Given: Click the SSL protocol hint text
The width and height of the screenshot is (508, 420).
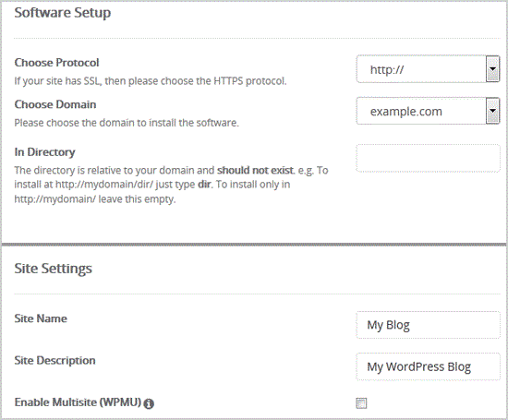Looking at the screenshot, I should (x=151, y=81).
